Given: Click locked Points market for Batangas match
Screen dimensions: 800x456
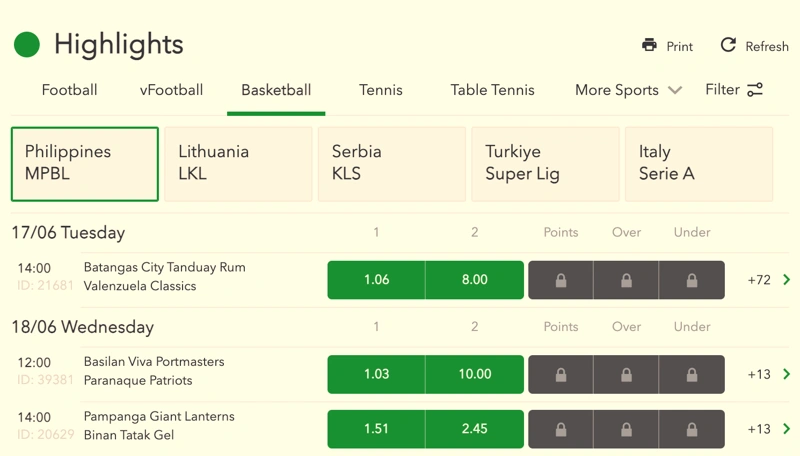Looking at the screenshot, I should (560, 280).
